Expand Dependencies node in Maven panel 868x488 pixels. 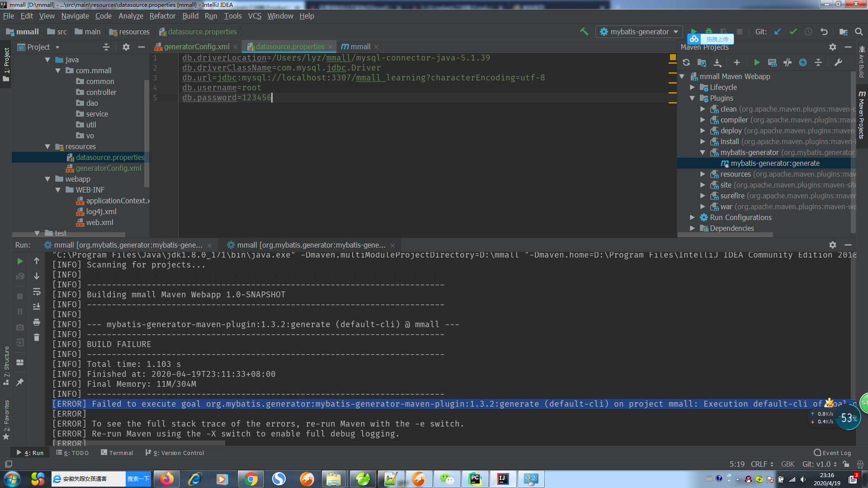692,229
